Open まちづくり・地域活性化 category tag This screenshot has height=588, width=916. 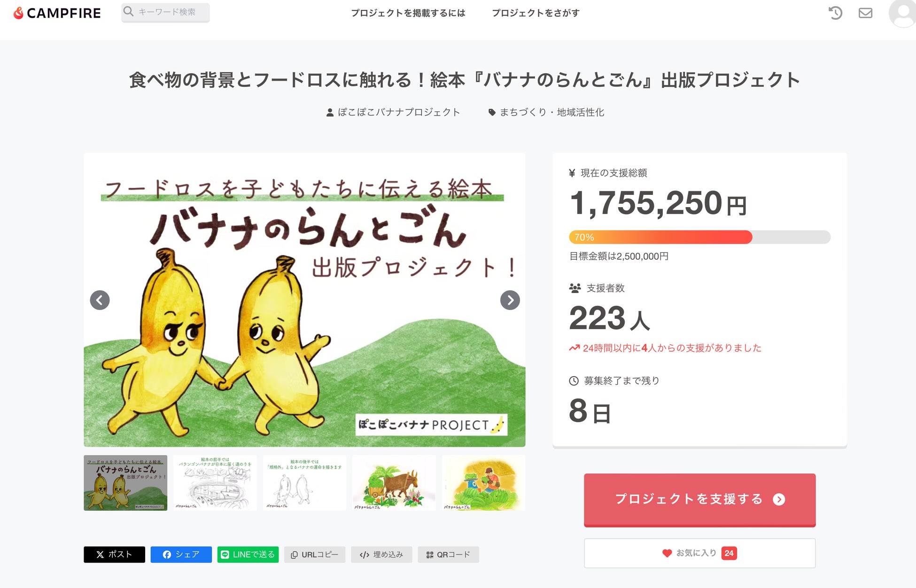point(551,112)
